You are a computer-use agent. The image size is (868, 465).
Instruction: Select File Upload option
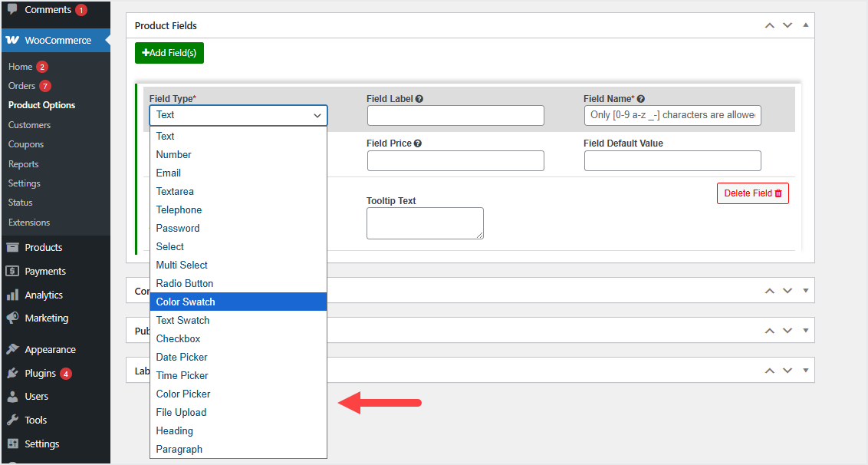coord(238,412)
